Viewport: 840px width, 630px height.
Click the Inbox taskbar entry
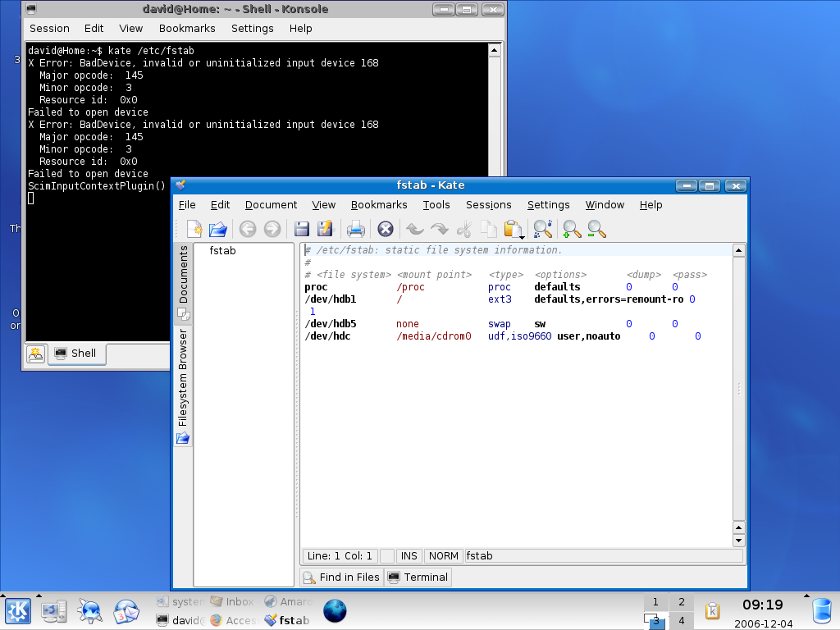232,601
